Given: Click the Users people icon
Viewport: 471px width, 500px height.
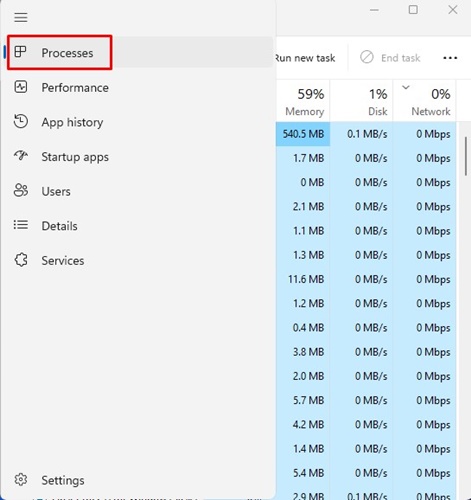Looking at the screenshot, I should coord(21,190).
